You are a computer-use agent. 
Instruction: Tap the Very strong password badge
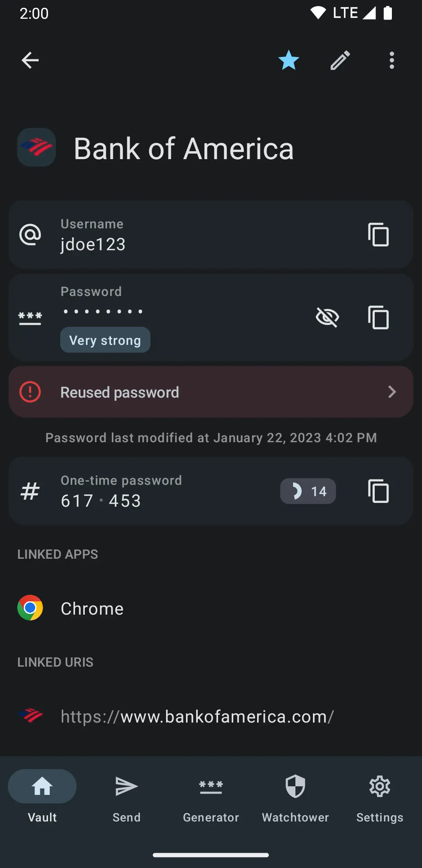click(105, 340)
